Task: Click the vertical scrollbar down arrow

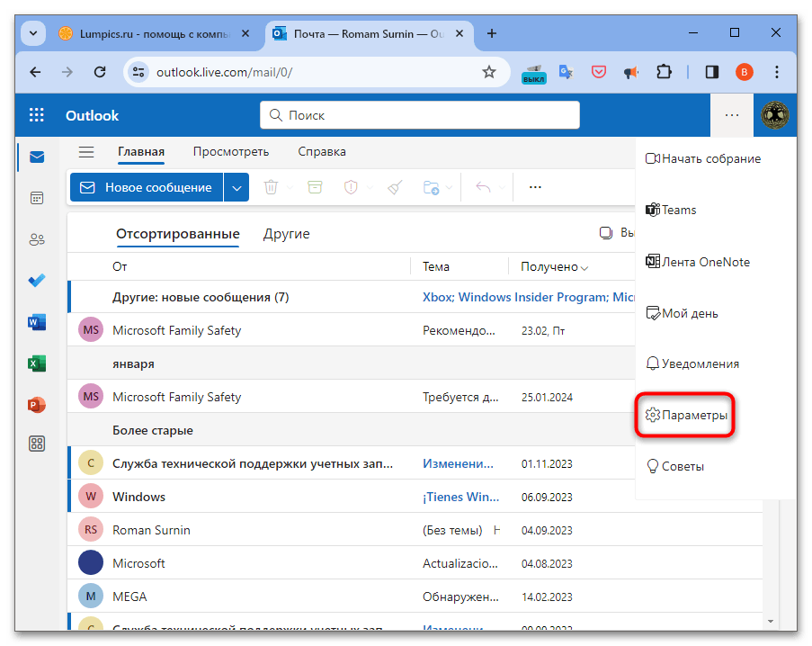Action: click(771, 620)
